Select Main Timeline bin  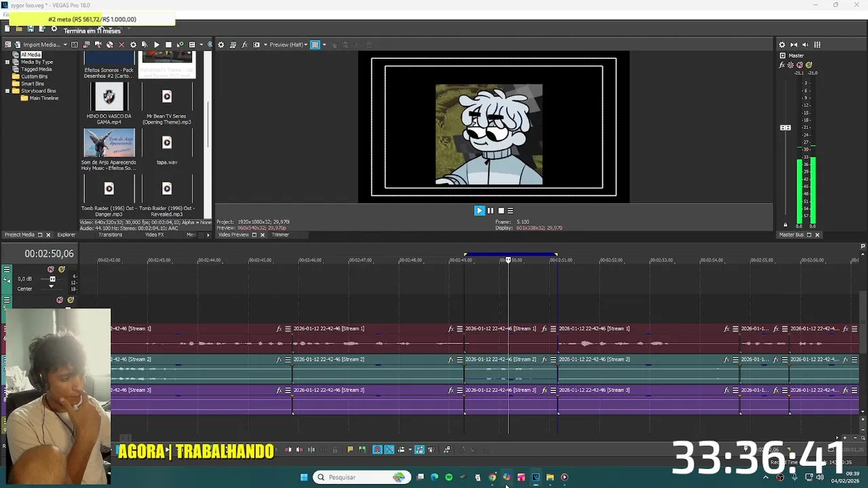point(43,98)
